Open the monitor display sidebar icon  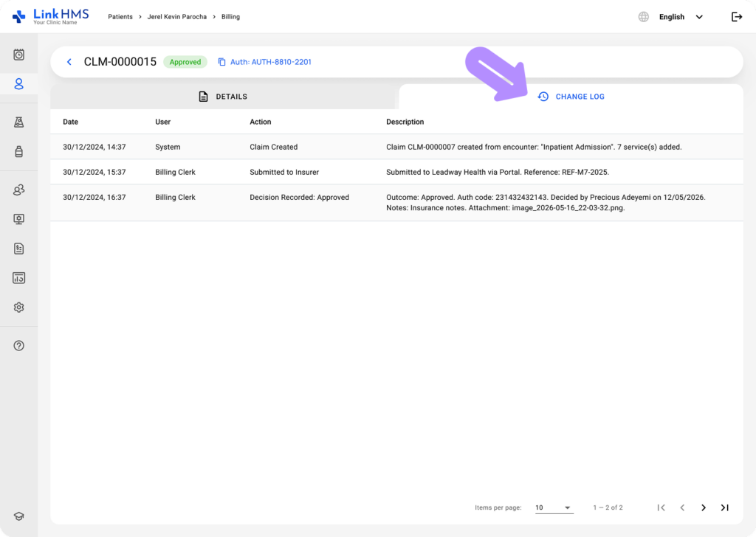pyautogui.click(x=18, y=219)
